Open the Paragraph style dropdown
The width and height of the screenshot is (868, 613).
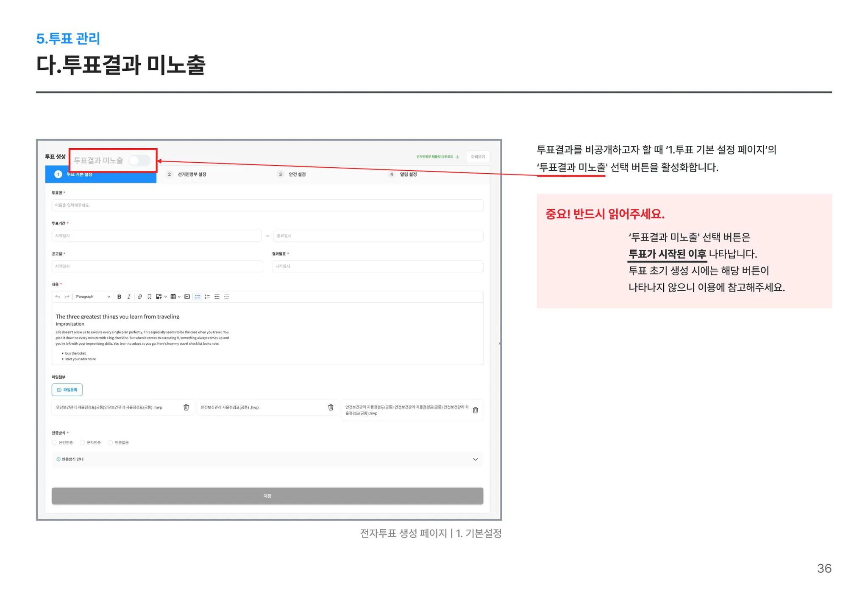point(93,297)
